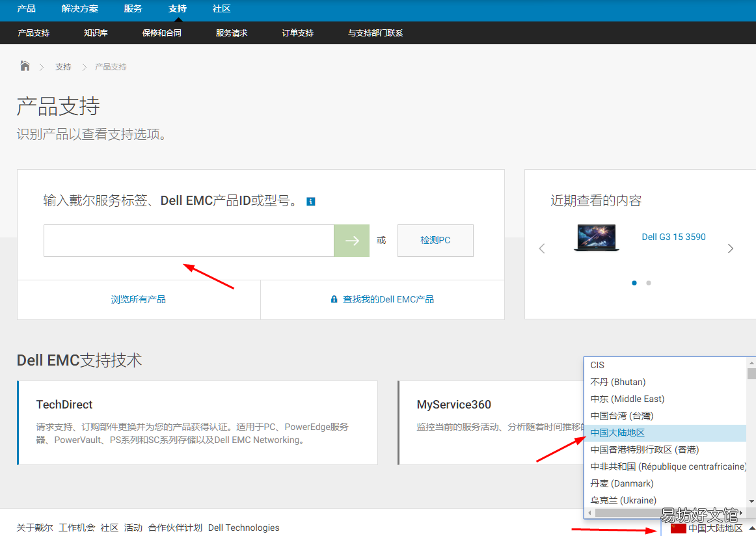Go to 订单支持 sub-navigation tab
The image size is (756, 536).
point(298,33)
